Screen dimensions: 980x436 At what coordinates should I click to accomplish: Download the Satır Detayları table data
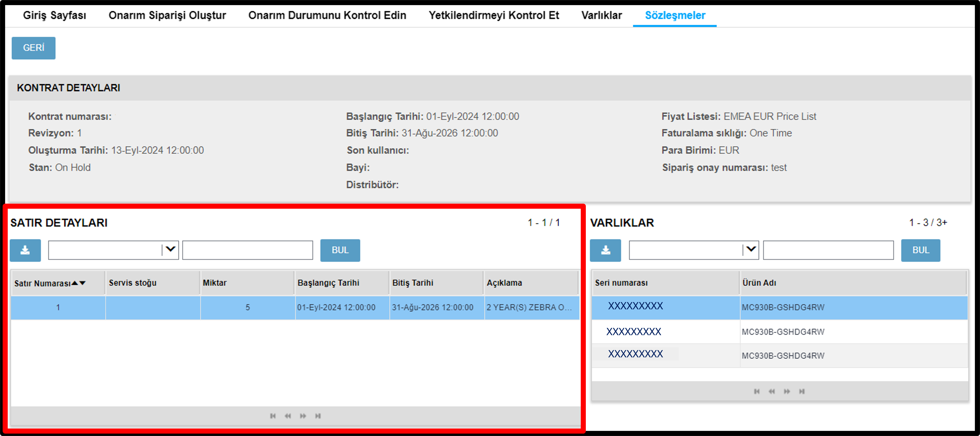25,250
